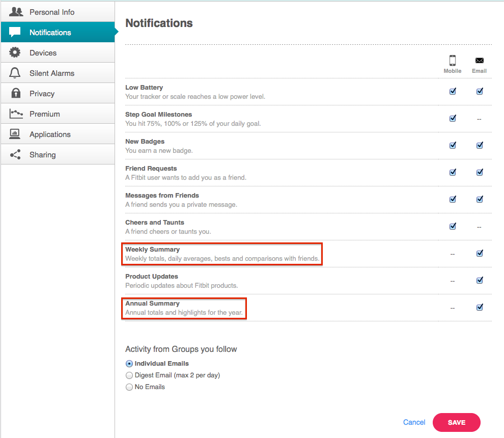Select Digest Email radio option

click(129, 375)
